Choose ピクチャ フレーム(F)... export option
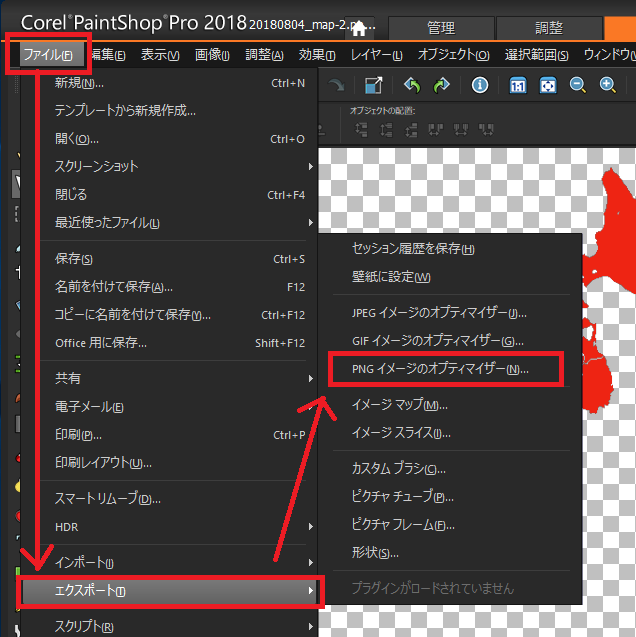Viewport: 636px width, 637px height. (451, 525)
